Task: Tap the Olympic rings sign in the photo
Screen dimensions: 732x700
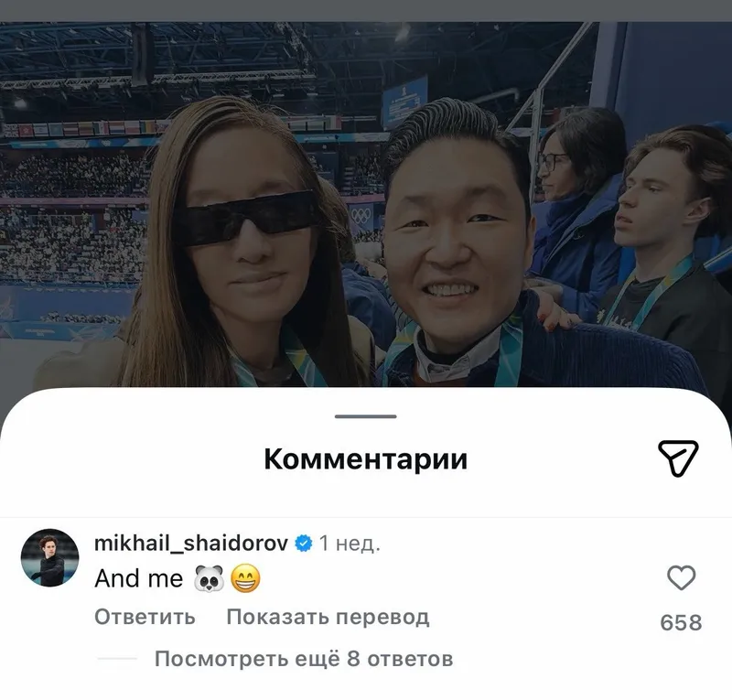Action: (361, 216)
